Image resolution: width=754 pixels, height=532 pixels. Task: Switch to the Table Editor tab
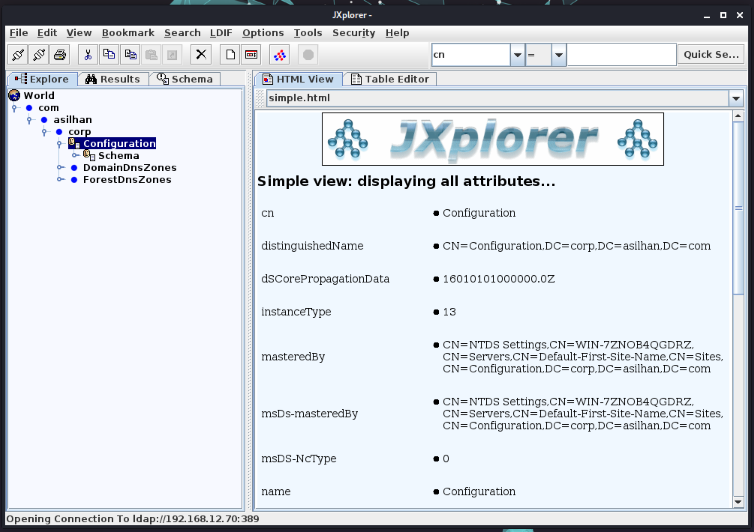(389, 79)
